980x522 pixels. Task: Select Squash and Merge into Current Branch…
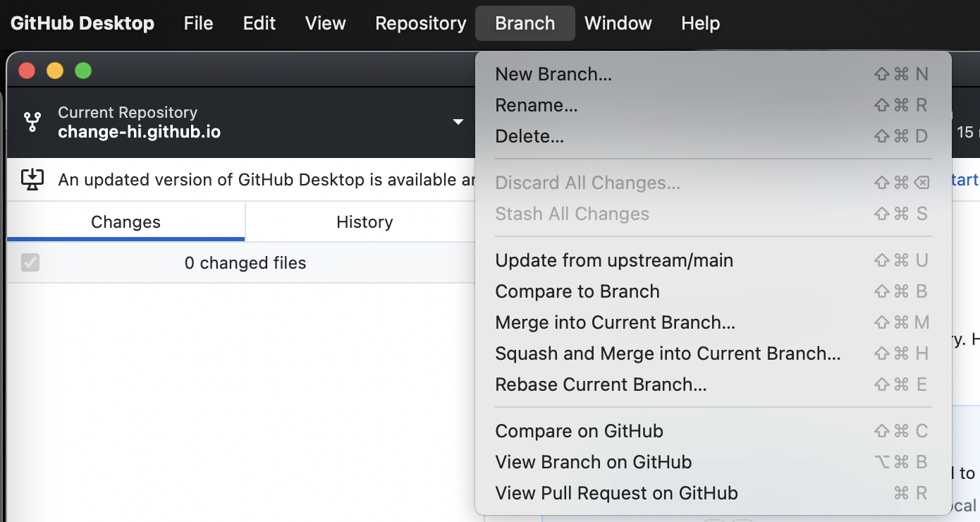click(x=713, y=353)
